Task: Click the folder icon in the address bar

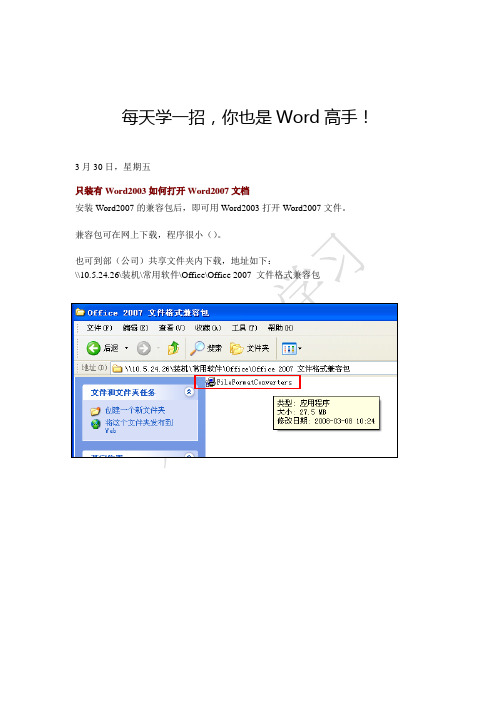Action: (117, 368)
